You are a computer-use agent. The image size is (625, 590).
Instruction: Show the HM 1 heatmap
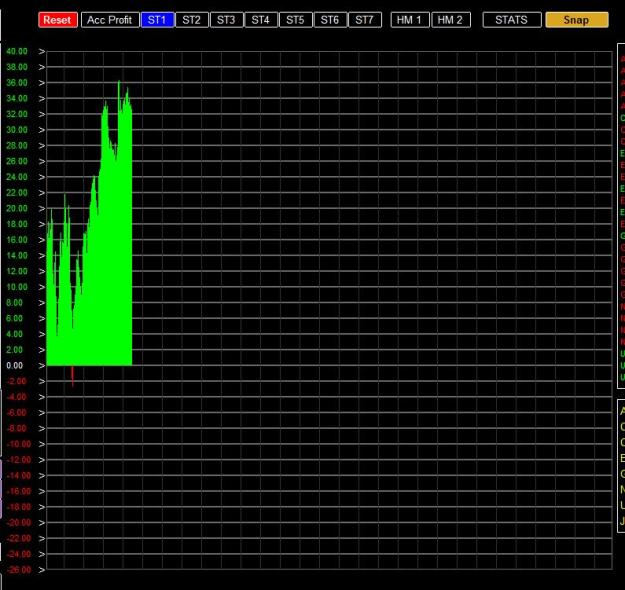(x=410, y=20)
